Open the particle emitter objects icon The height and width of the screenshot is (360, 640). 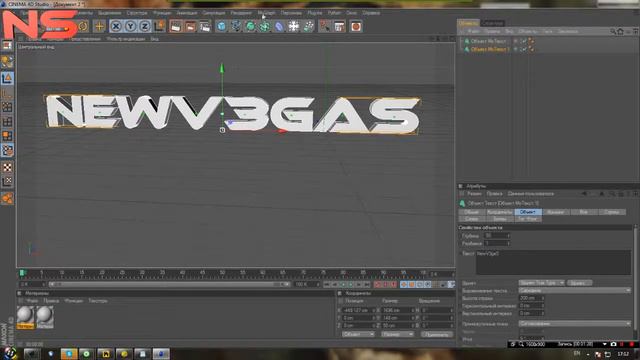(309, 27)
